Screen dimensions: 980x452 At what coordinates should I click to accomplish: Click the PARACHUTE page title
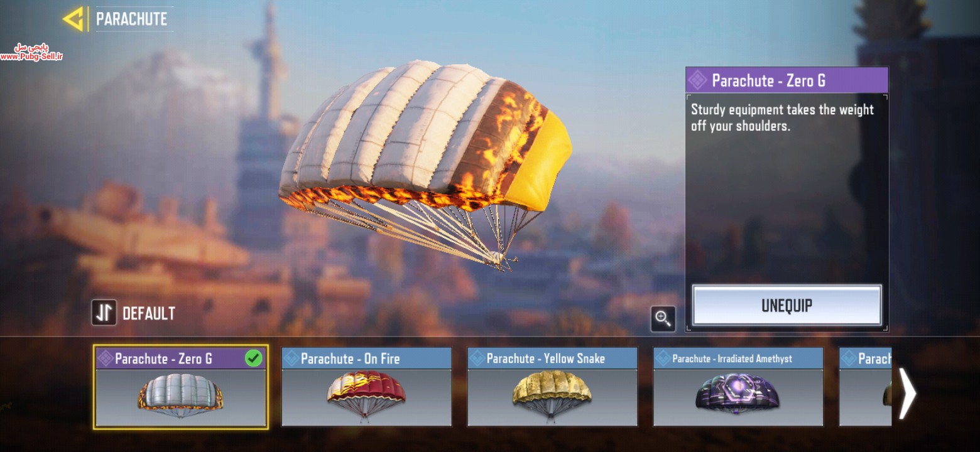tap(132, 19)
